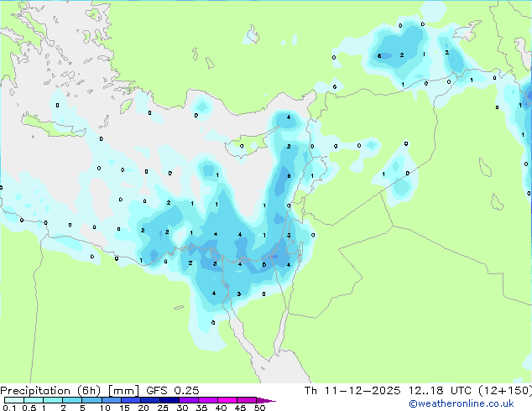Viewport: 532px width, 411px height.
Task: Click the '(12+150)' forecast hour text
Action: 505,391
